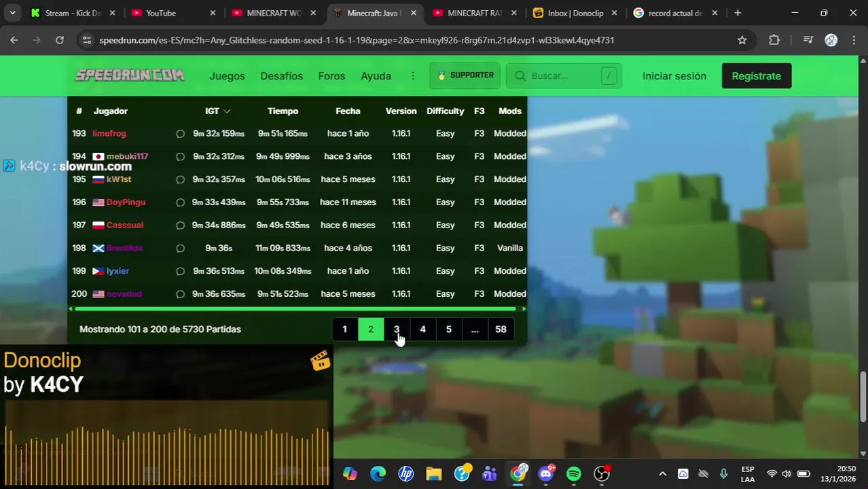This screenshot has width=868, height=489.
Task: Open File Explorer from the taskbar
Action: pyautogui.click(x=434, y=473)
